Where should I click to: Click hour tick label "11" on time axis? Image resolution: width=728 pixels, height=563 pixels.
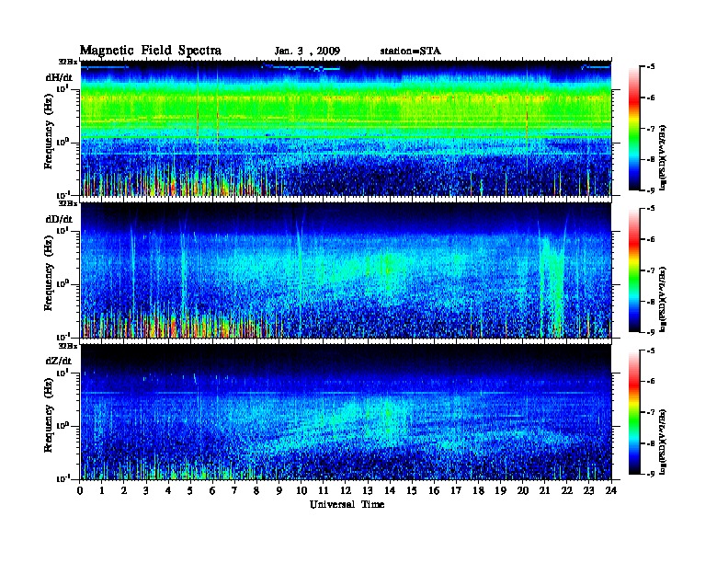324,491
